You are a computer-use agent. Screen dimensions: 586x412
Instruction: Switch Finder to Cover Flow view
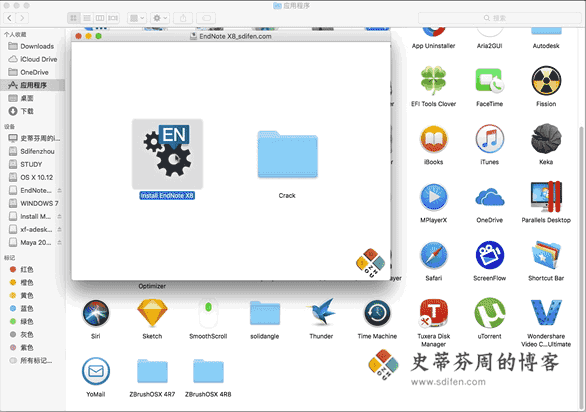[x=113, y=18]
